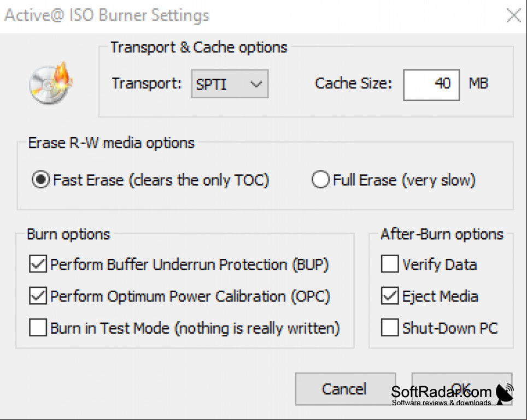The width and height of the screenshot is (527, 420).
Task: Click the SoftRadar satellite dish icon
Action: [x=505, y=394]
